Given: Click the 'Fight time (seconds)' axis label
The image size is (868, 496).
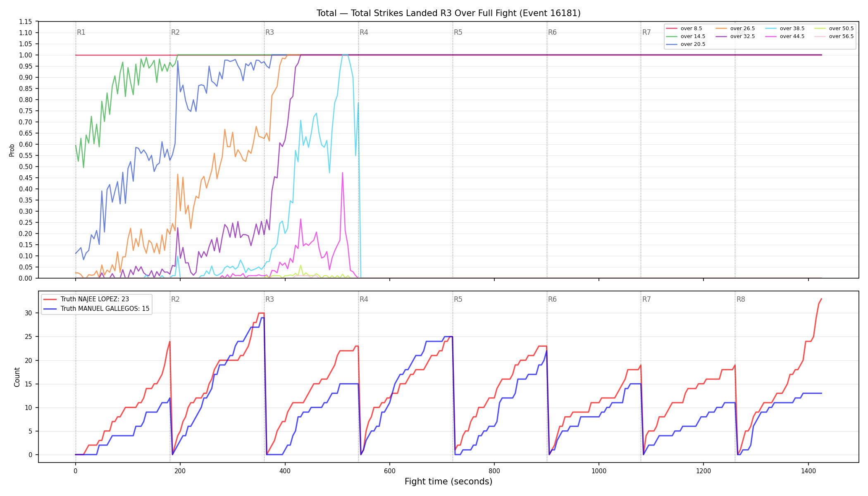Looking at the screenshot, I should coord(448,482).
